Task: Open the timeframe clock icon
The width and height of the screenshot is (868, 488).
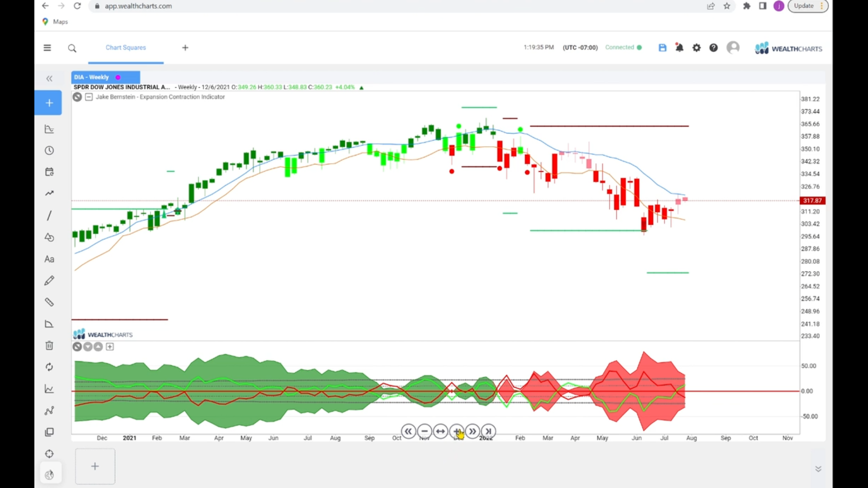Action: (49, 150)
